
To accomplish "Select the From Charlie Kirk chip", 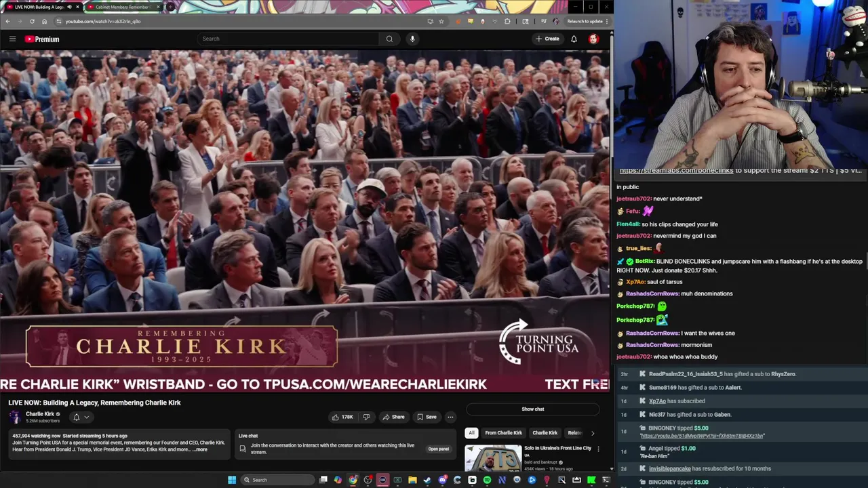I will tap(504, 432).
